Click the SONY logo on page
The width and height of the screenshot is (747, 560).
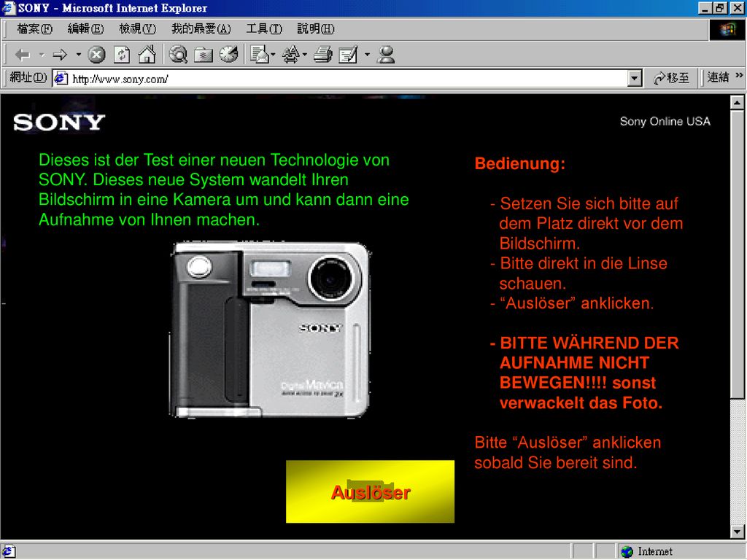(x=59, y=122)
